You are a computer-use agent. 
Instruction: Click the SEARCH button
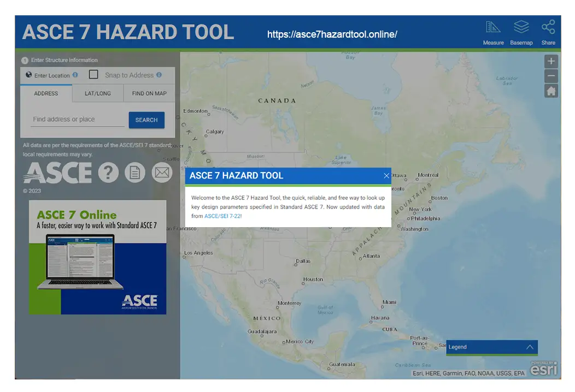146,120
